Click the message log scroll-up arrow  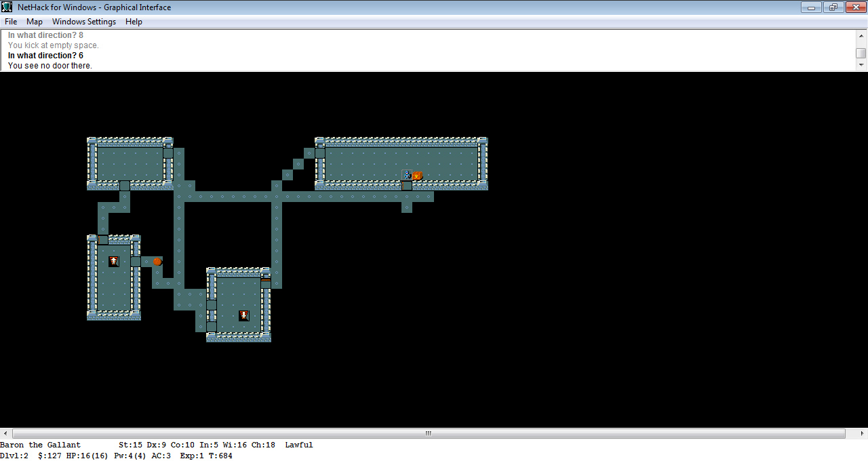pos(861,35)
